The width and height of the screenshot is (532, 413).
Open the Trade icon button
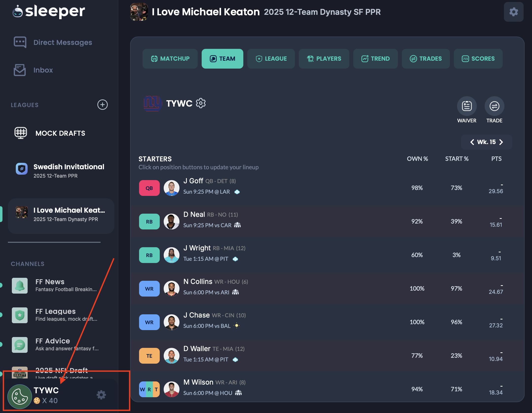click(x=494, y=106)
